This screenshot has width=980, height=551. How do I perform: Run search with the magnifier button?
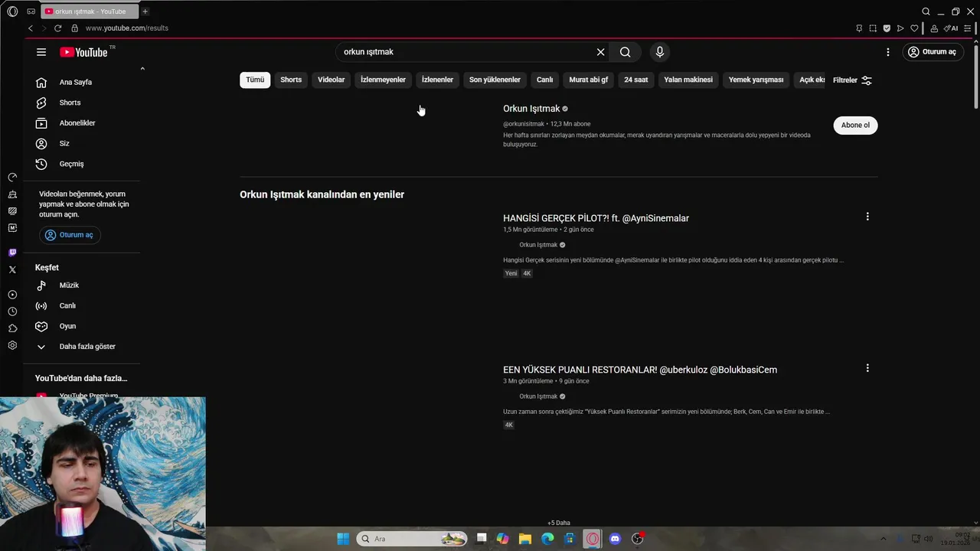click(626, 52)
